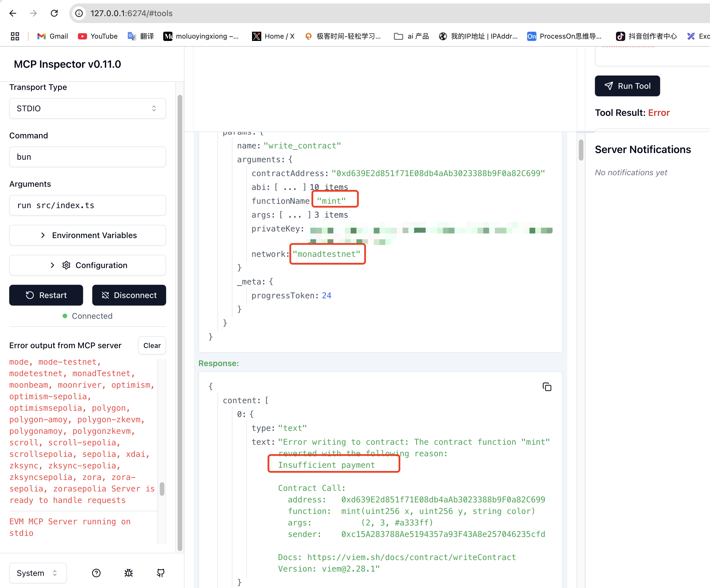Click the Connected status indicator

[88, 316]
